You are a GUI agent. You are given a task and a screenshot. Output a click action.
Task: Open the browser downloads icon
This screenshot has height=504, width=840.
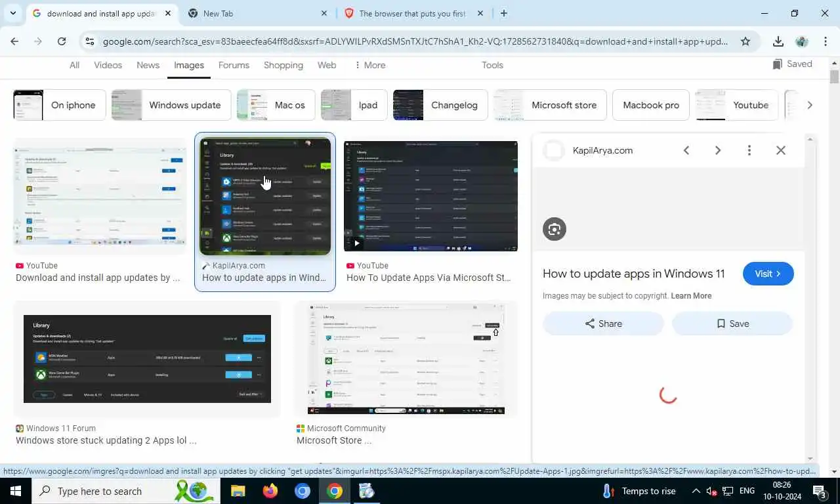778,41
